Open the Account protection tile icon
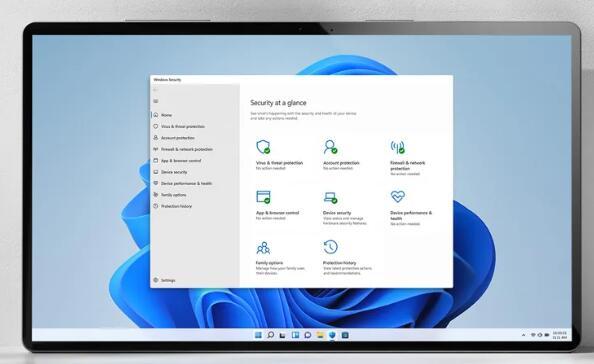Image resolution: width=594 pixels, height=364 pixels. coord(330,147)
